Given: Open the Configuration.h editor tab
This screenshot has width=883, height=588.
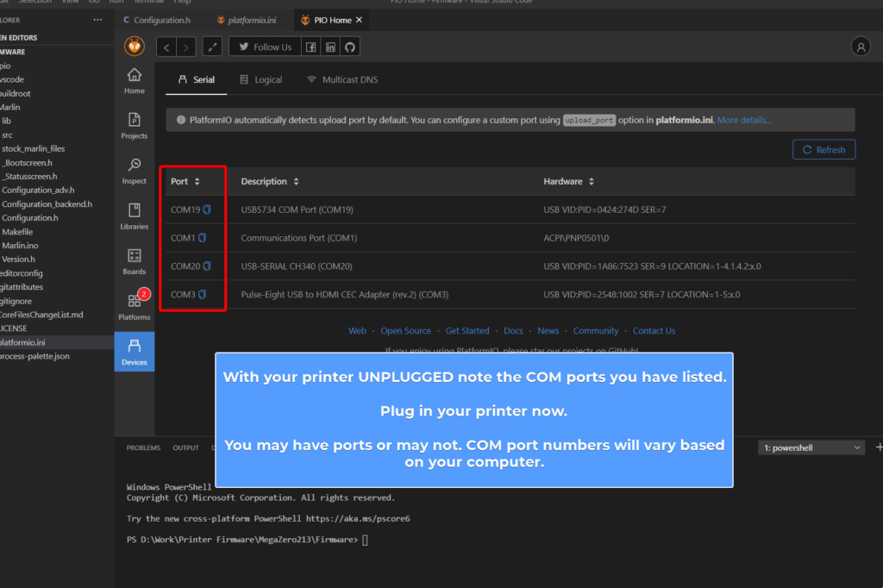Looking at the screenshot, I should (157, 21).
